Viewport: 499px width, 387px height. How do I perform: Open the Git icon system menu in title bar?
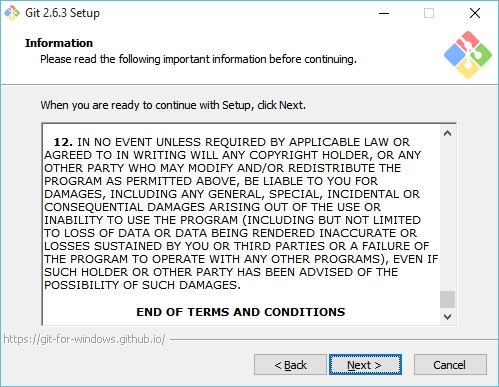(12, 13)
